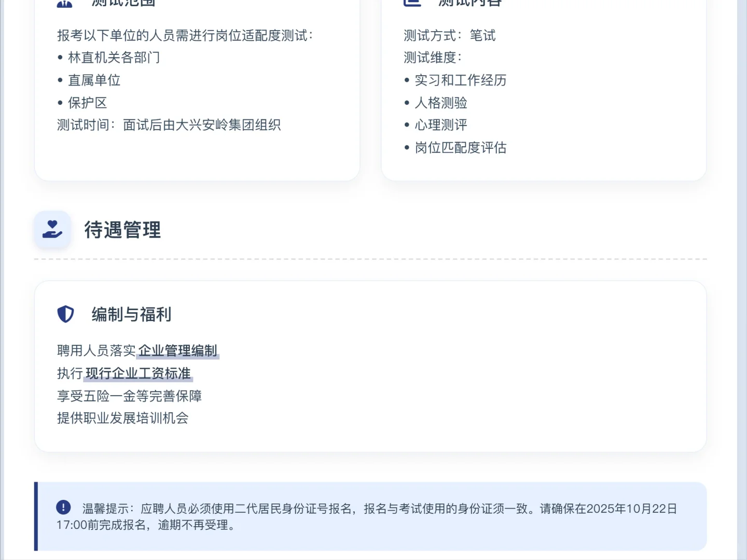Click the line 报考以下单位的人员需进行岗位适配度测试
The image size is (747, 560).
point(185,35)
